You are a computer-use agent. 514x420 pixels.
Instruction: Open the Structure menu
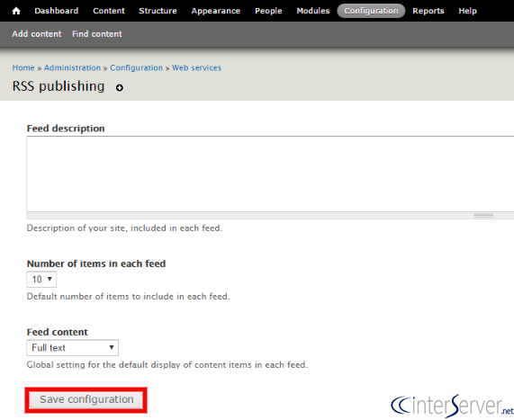tap(158, 11)
